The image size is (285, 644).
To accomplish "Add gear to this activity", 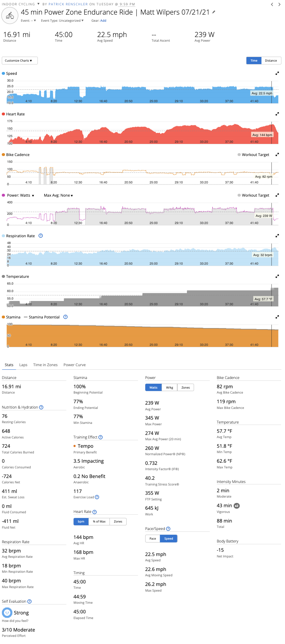I will [x=103, y=20].
